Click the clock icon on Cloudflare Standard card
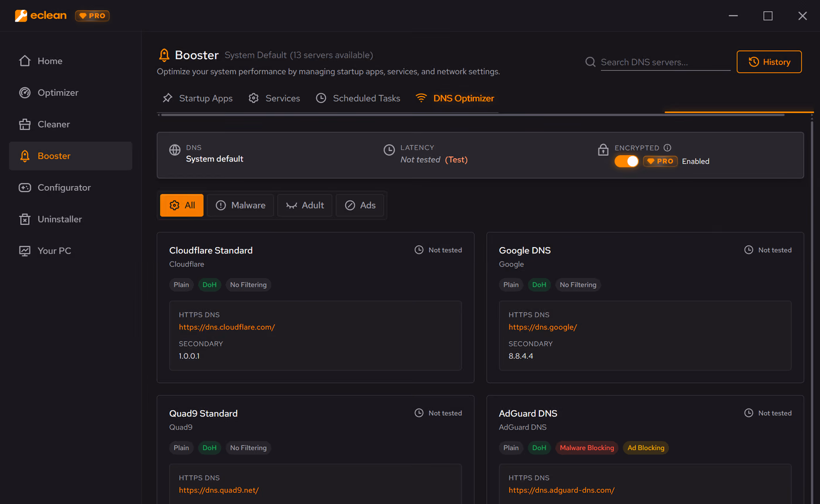This screenshot has height=504, width=820. [419, 250]
